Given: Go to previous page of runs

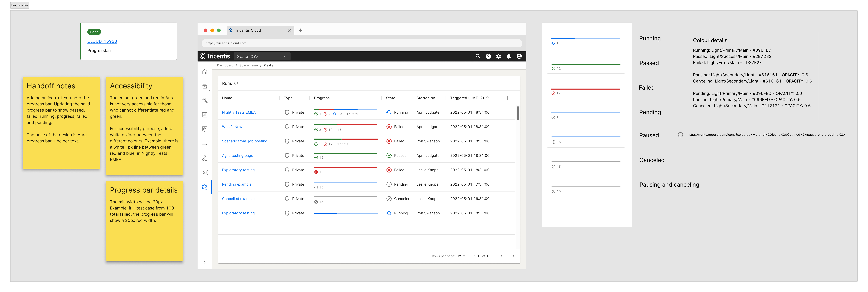Looking at the screenshot, I should [x=501, y=256].
